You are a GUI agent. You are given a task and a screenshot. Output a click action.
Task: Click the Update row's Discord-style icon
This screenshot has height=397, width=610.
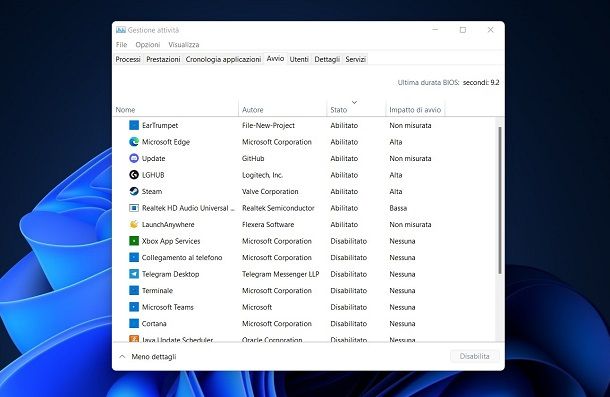(x=134, y=158)
